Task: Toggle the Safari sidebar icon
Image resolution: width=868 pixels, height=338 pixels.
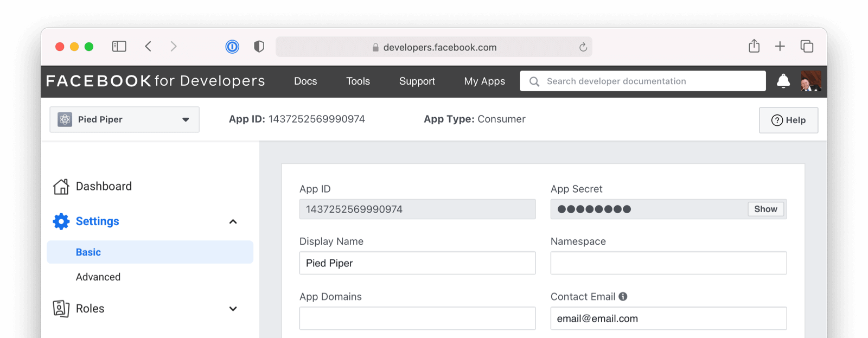Action: coord(119,47)
